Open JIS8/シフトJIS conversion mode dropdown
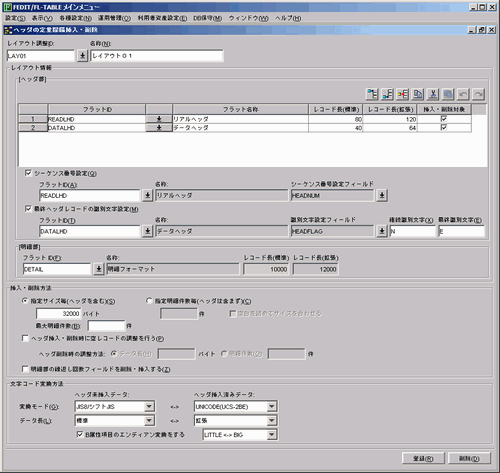The image size is (500, 473). [x=149, y=406]
